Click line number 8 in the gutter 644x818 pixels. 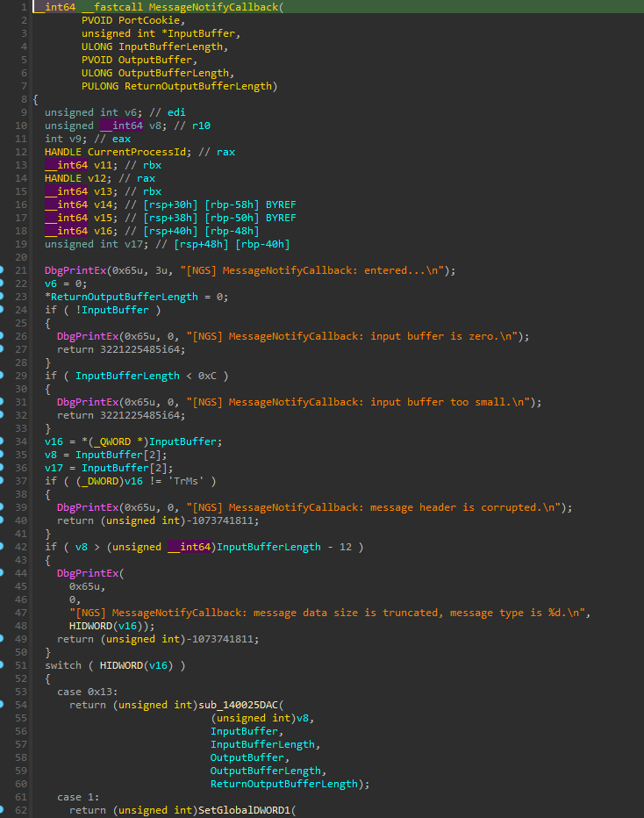(24, 99)
